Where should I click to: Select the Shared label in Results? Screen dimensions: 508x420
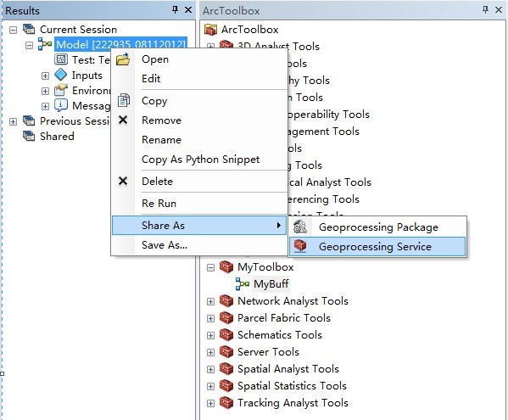tap(57, 136)
